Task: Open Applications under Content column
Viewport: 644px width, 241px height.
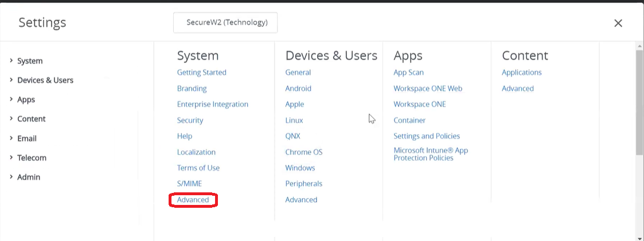Action: coord(521,73)
